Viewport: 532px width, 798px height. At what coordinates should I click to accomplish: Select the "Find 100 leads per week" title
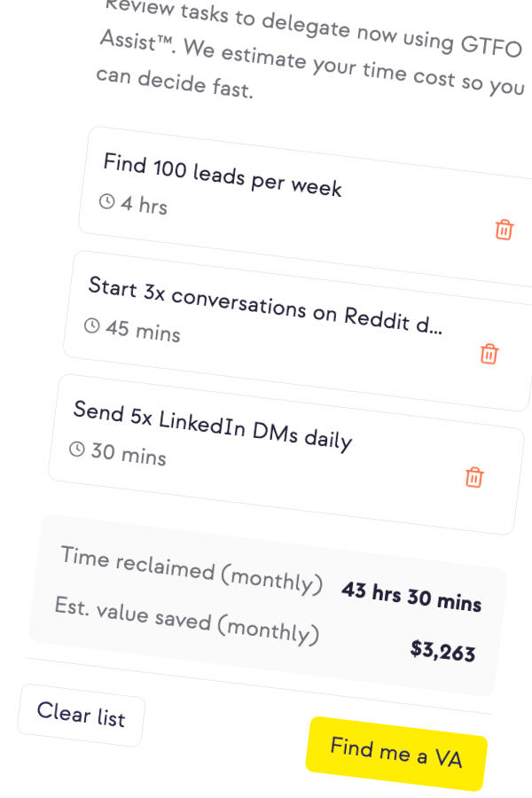(223, 176)
